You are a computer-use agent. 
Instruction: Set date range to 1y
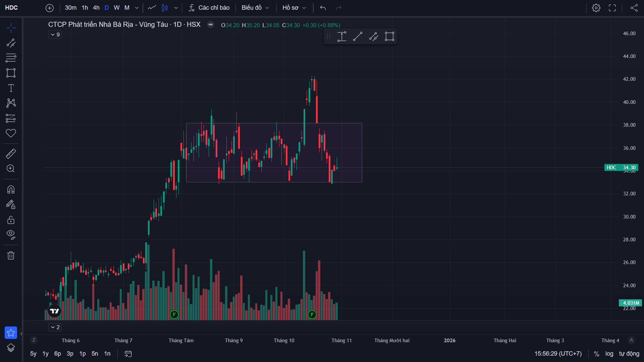(x=45, y=354)
